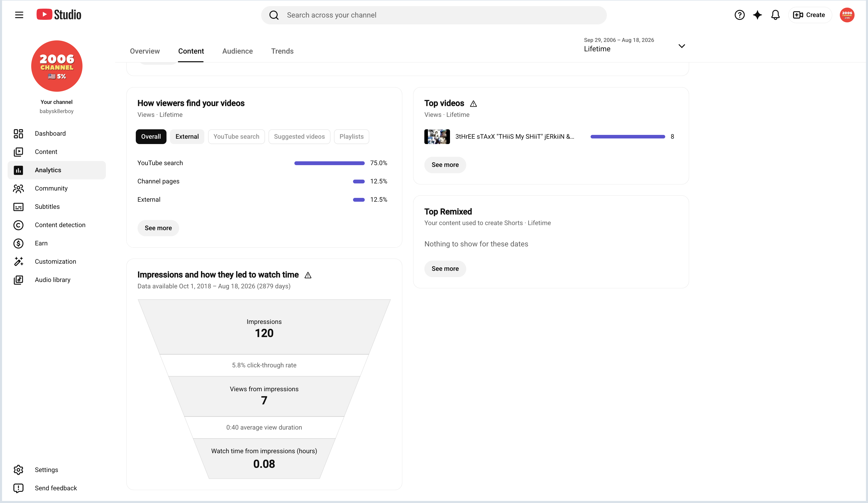The width and height of the screenshot is (868, 503).
Task: Switch to the Trends tab
Action: click(282, 51)
